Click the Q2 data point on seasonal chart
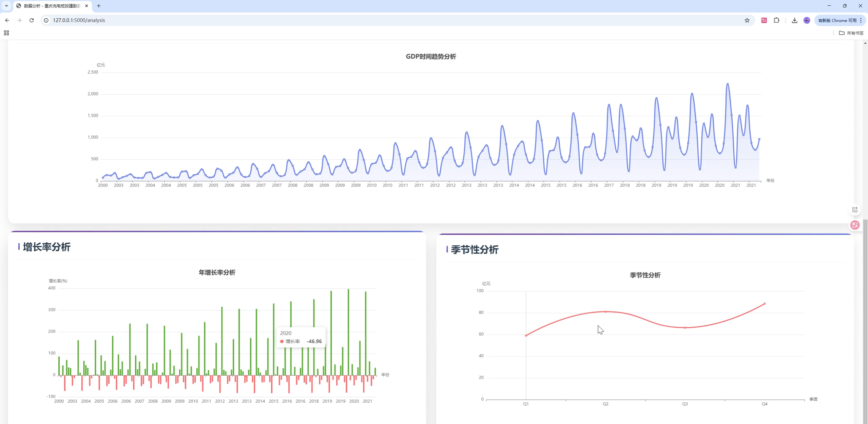 [x=605, y=311]
